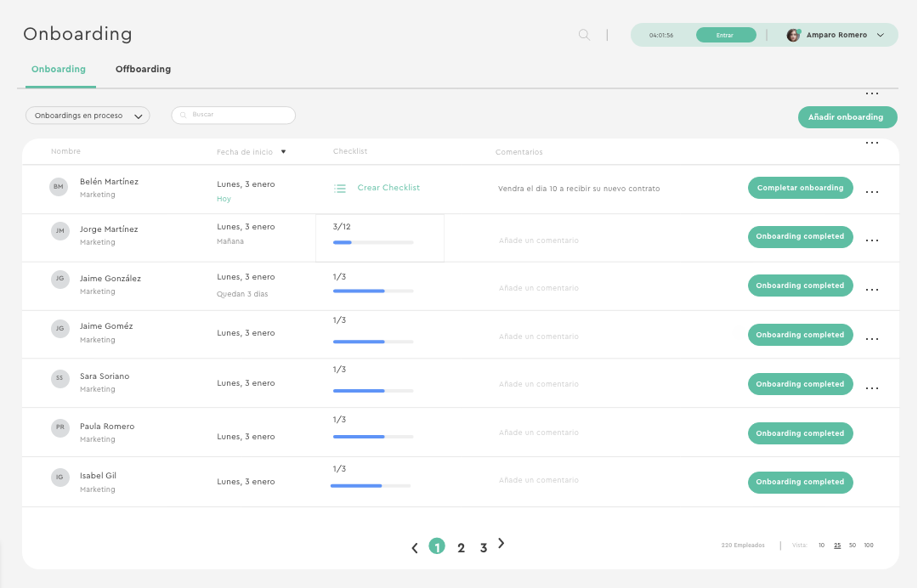This screenshot has width=918, height=588.
Task: Expand Amparo Romero user menu chevron
Action: coord(881,36)
